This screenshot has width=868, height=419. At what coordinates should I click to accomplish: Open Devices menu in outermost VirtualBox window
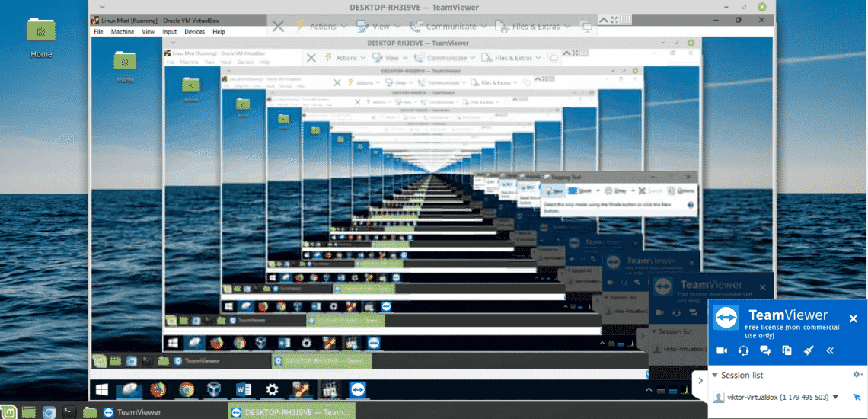[194, 31]
